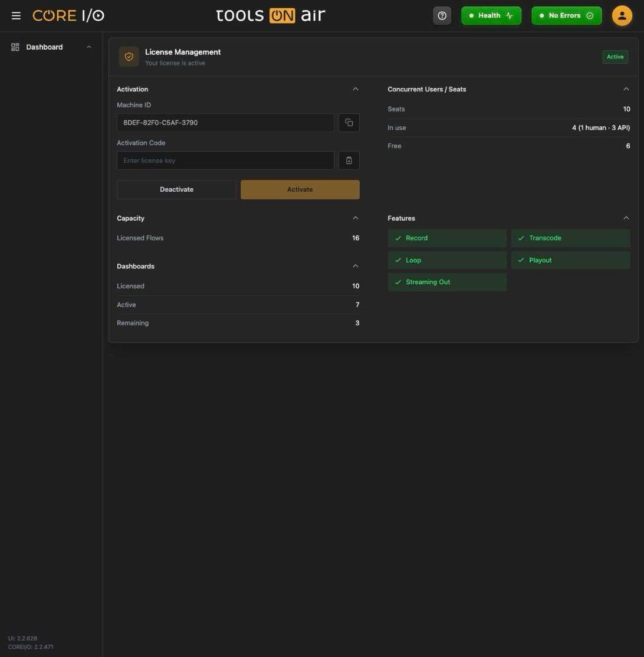Open the user profile avatar
Image resolution: width=644 pixels, height=657 pixels.
click(x=622, y=16)
